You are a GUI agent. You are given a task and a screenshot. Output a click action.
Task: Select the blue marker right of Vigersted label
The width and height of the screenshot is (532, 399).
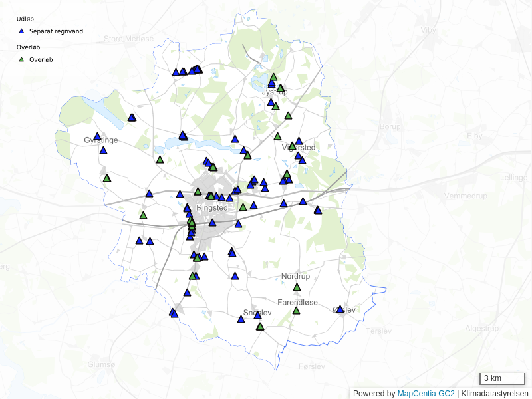[x=299, y=141]
